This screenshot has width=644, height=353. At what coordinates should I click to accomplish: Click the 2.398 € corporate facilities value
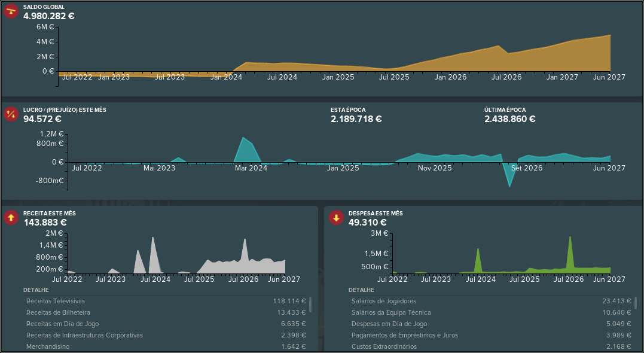pos(294,335)
